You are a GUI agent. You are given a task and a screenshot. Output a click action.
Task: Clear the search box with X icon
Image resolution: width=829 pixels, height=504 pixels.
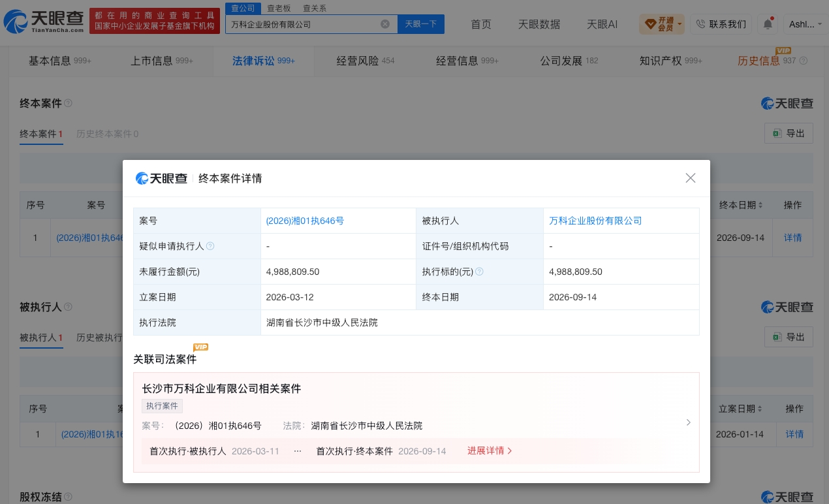tap(385, 24)
